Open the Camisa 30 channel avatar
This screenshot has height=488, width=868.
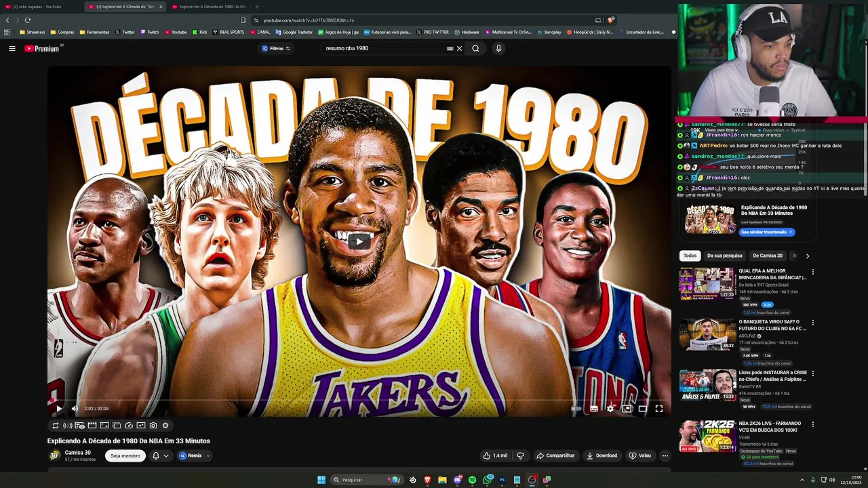point(54,455)
